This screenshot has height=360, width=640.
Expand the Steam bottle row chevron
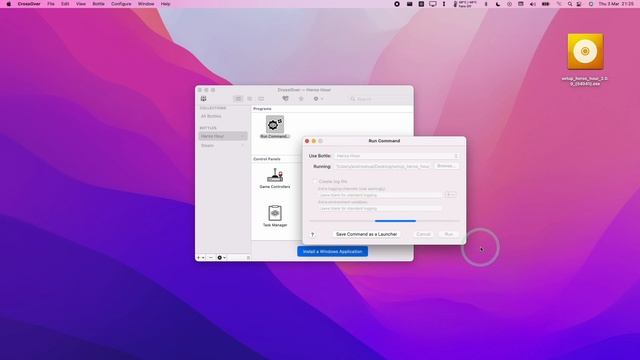(243, 146)
